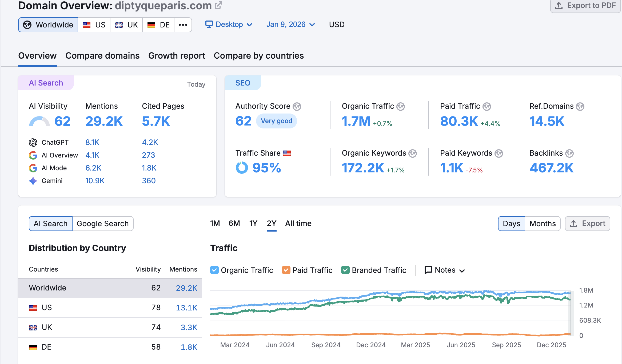This screenshot has width=622, height=364.
Task: Click the Traffic Share donut chart icon
Action: 242,168
